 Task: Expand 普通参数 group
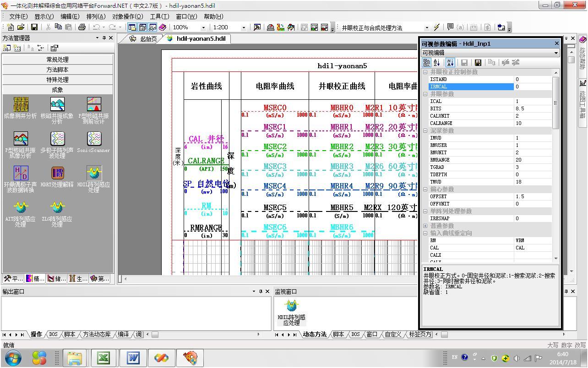click(425, 226)
